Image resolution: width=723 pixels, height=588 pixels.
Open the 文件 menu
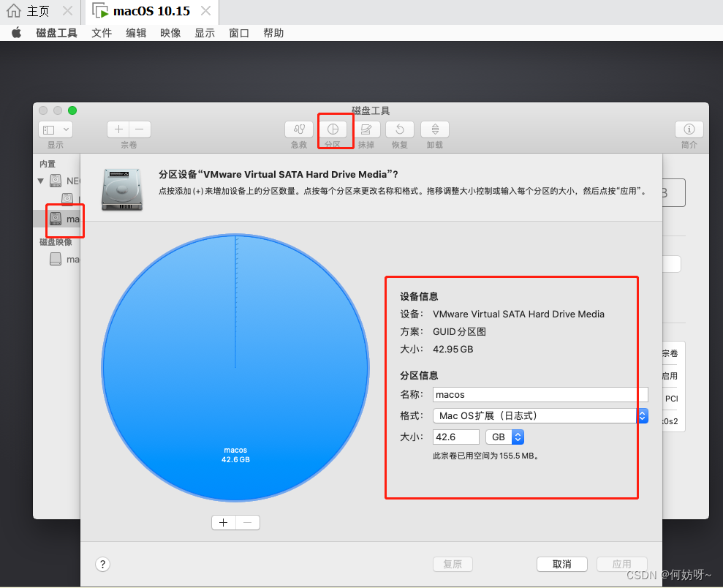pyautogui.click(x=102, y=33)
